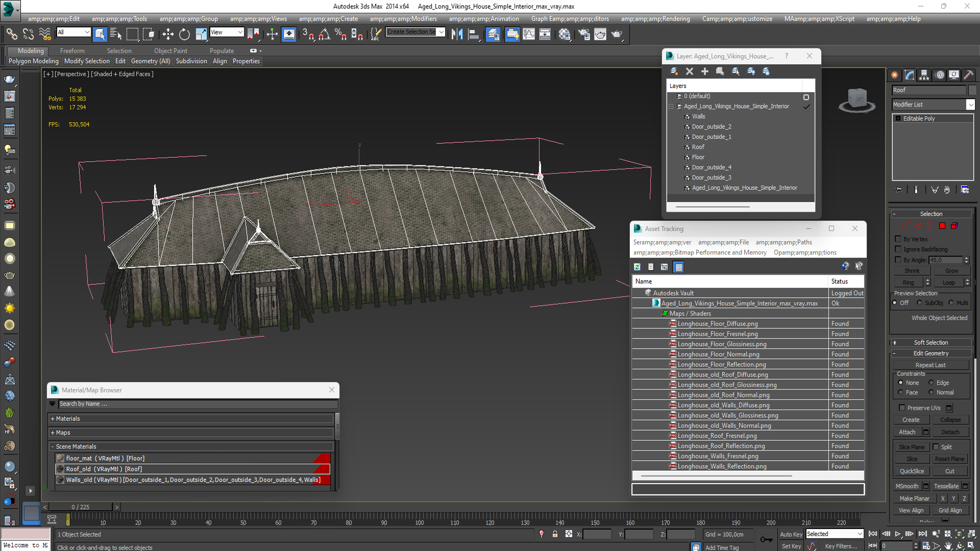Click the object color swatch beside Roof
This screenshot has width=980, height=551.
point(972,90)
